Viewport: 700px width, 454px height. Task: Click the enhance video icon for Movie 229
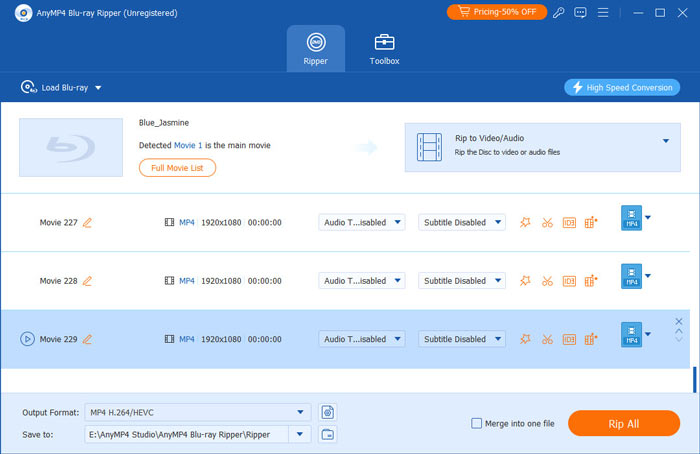coord(591,339)
